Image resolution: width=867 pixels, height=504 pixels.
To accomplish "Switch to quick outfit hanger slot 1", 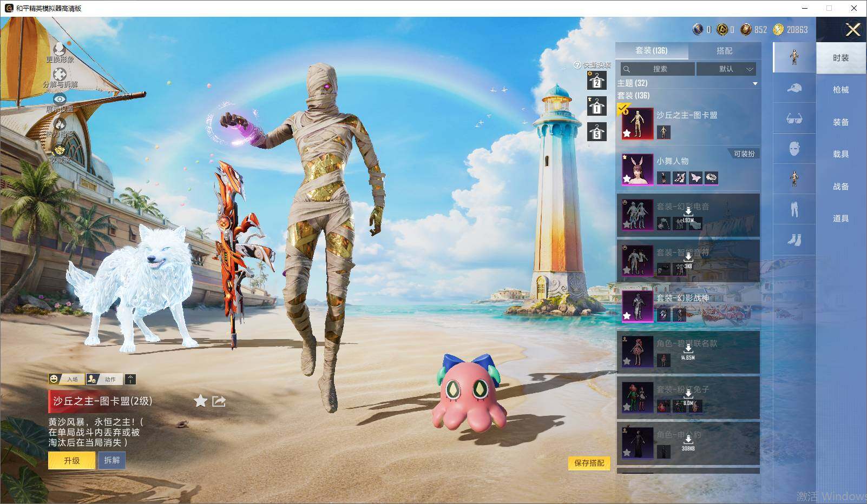I will pyautogui.click(x=596, y=107).
